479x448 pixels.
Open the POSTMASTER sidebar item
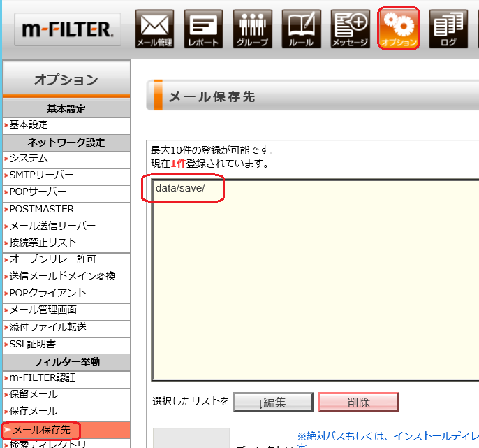tap(41, 209)
